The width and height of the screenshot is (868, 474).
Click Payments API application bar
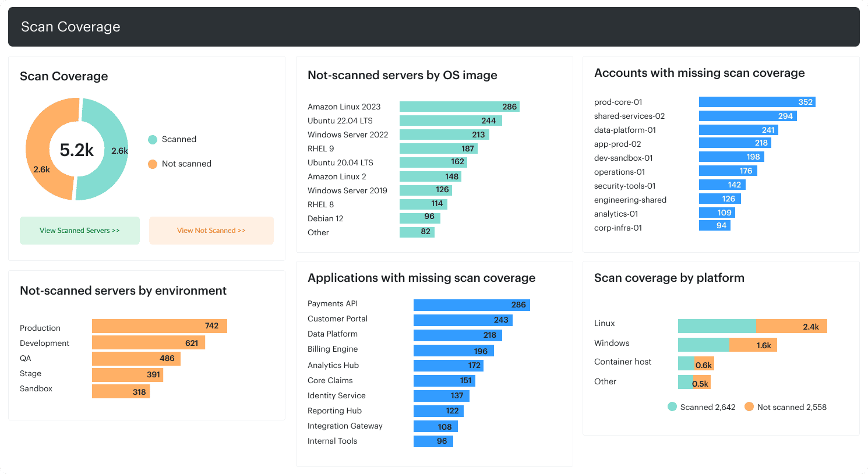(x=472, y=305)
